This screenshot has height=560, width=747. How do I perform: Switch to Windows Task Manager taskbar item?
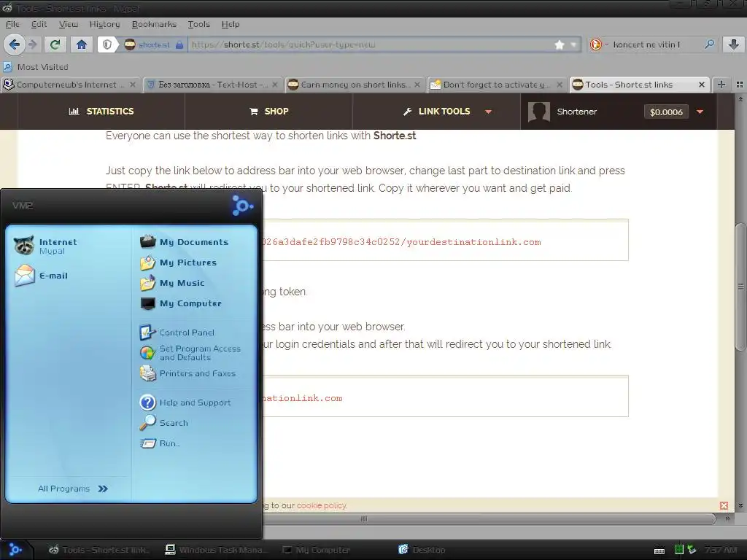[x=217, y=550]
